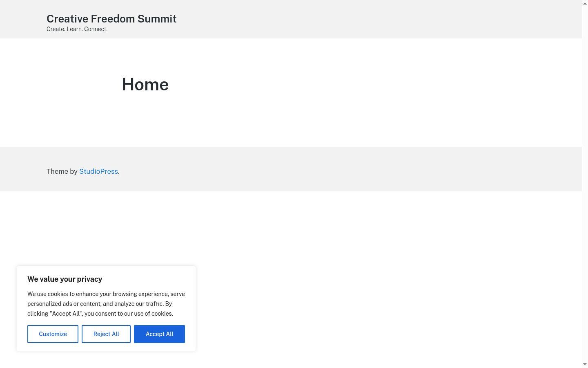Click the tagline Create. Learn. Connect.

click(x=77, y=29)
